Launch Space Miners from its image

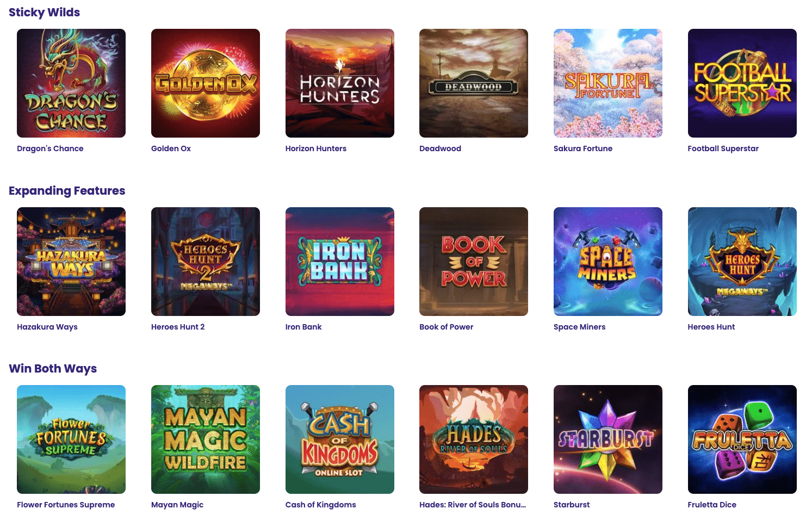point(608,262)
